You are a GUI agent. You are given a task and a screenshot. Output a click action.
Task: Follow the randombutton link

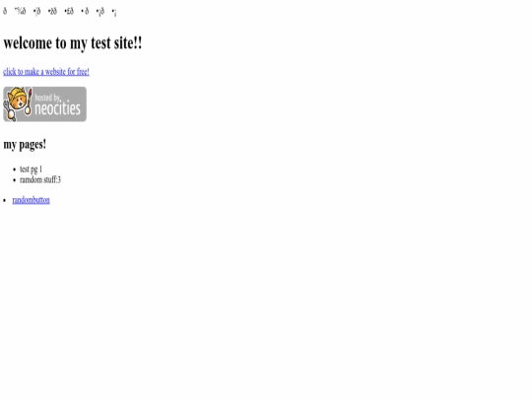31,200
